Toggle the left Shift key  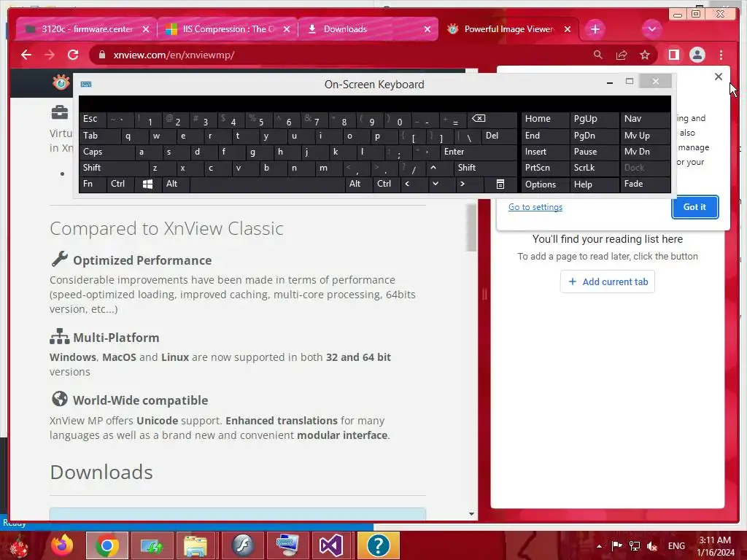114,168
